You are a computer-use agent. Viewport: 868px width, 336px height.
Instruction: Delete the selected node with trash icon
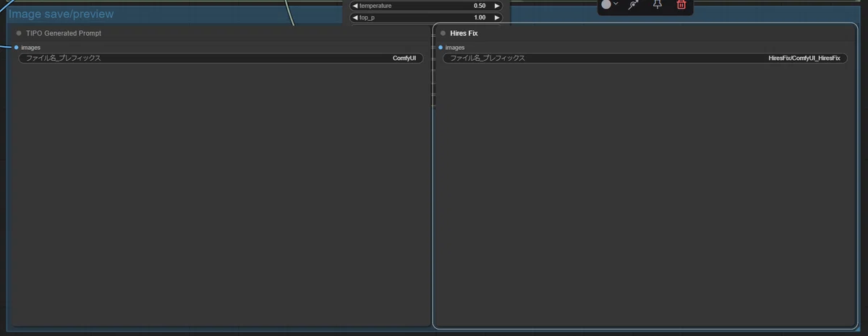pos(681,4)
